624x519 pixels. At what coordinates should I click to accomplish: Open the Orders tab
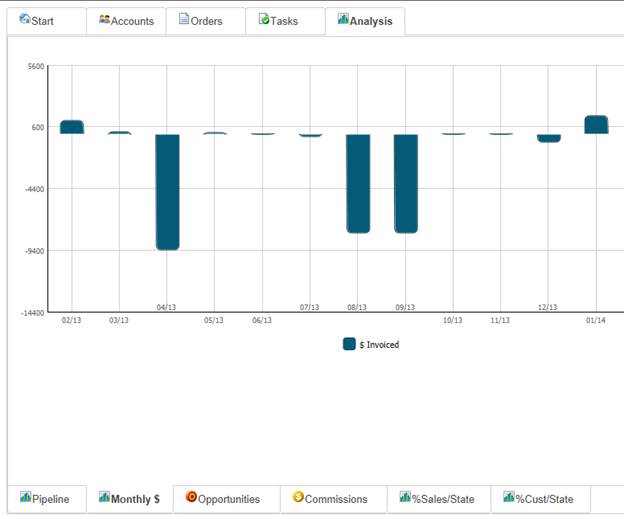point(205,21)
